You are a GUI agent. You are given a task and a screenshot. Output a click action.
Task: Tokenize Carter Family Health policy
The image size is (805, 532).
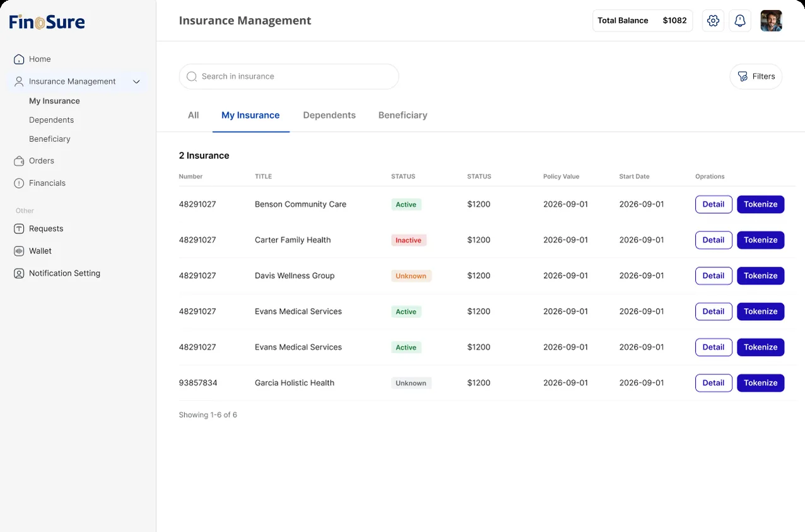[x=760, y=240]
